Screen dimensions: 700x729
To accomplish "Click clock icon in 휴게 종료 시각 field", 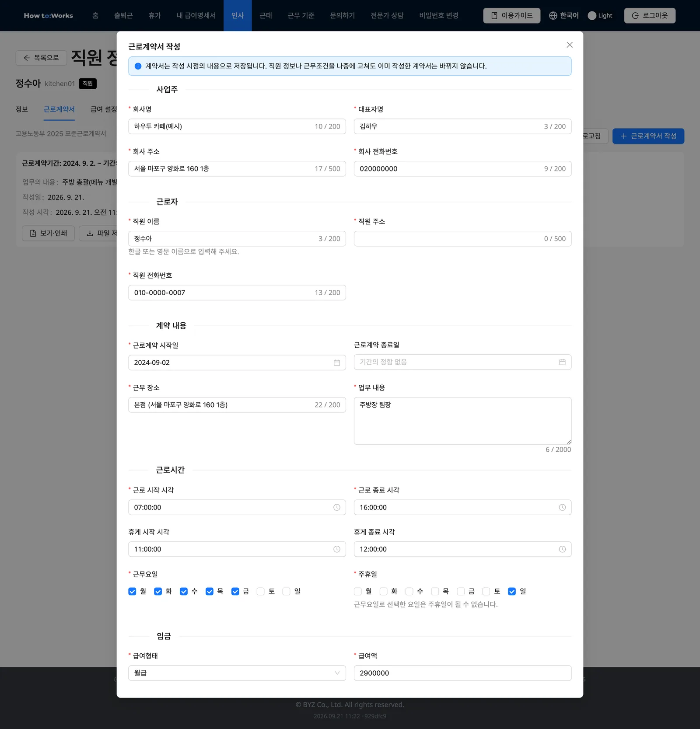I will (562, 549).
